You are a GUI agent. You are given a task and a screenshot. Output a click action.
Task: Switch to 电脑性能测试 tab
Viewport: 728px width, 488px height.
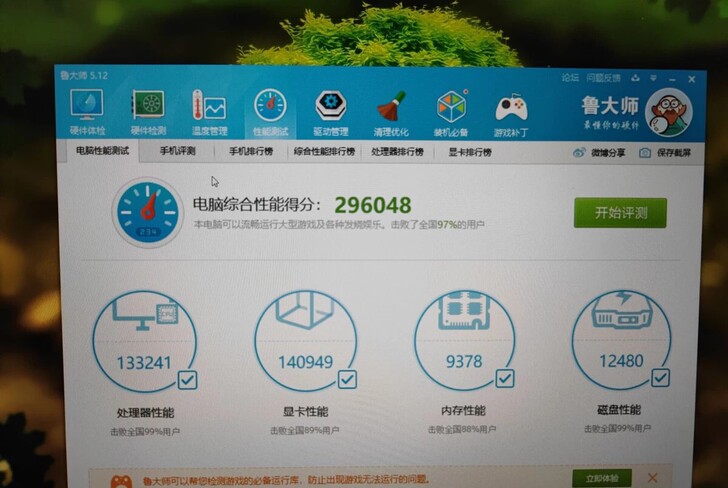pos(103,151)
